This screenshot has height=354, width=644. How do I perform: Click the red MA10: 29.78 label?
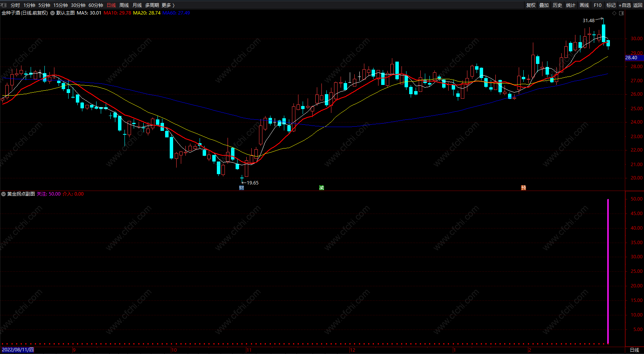tap(117, 13)
